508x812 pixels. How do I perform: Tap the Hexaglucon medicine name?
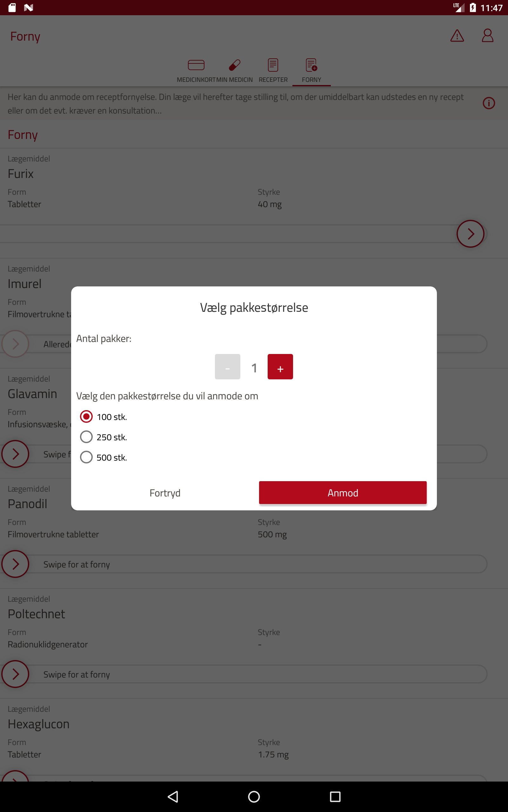coord(39,724)
